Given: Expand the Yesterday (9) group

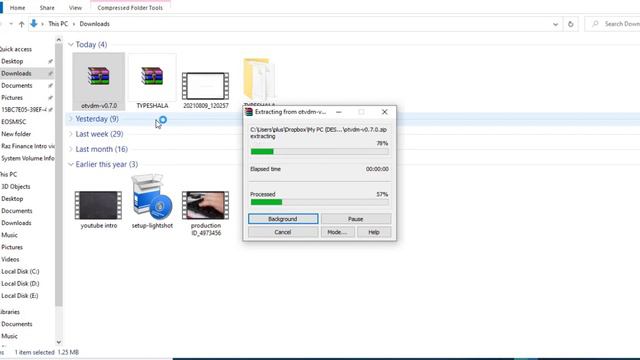Looking at the screenshot, I should click(71, 119).
